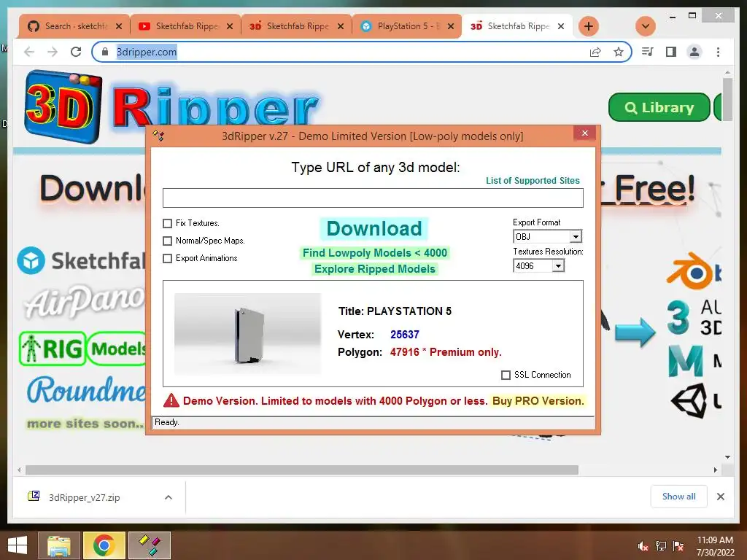The width and height of the screenshot is (747, 560).
Task: Click the vertical page scrollbar thumb
Action: pyautogui.click(x=727, y=99)
